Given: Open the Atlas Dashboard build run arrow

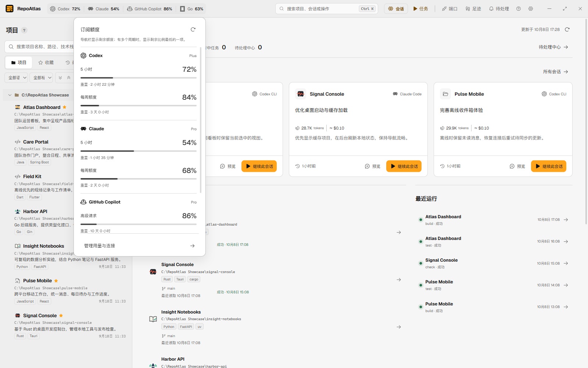Looking at the screenshot, I should [566, 220].
